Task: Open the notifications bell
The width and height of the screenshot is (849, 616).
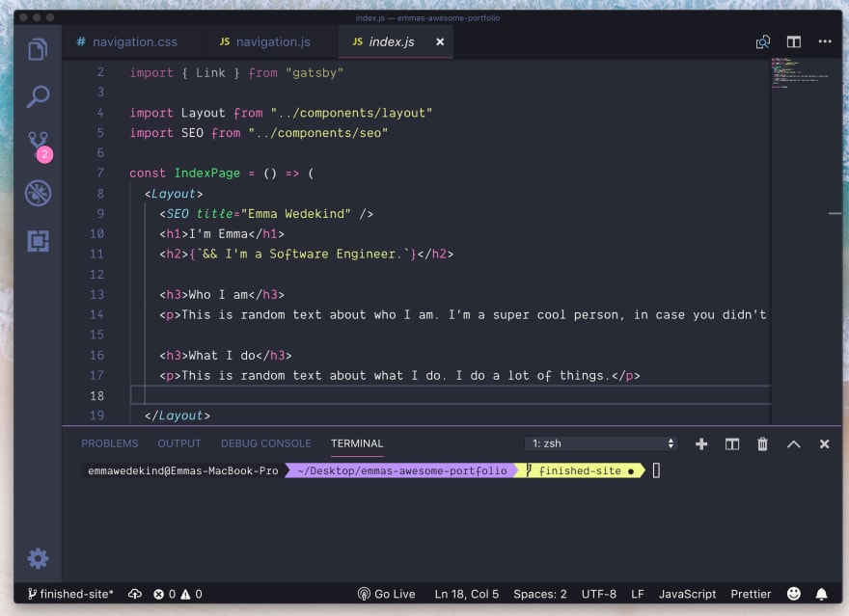Action: coord(821,594)
